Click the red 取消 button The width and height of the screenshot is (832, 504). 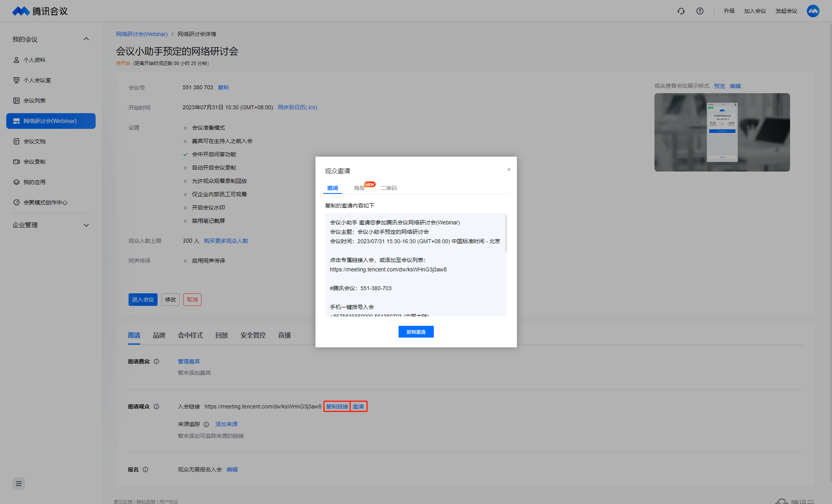tap(192, 300)
